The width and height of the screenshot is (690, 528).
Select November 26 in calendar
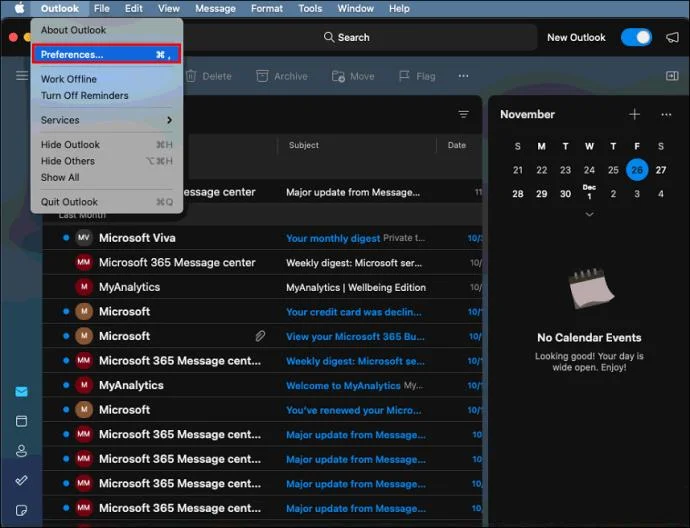pyautogui.click(x=637, y=170)
